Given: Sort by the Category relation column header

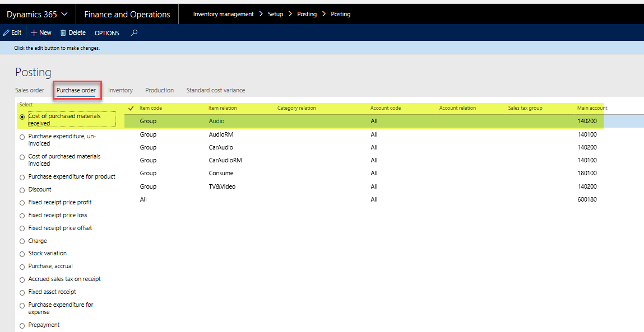Looking at the screenshot, I should 296,108.
